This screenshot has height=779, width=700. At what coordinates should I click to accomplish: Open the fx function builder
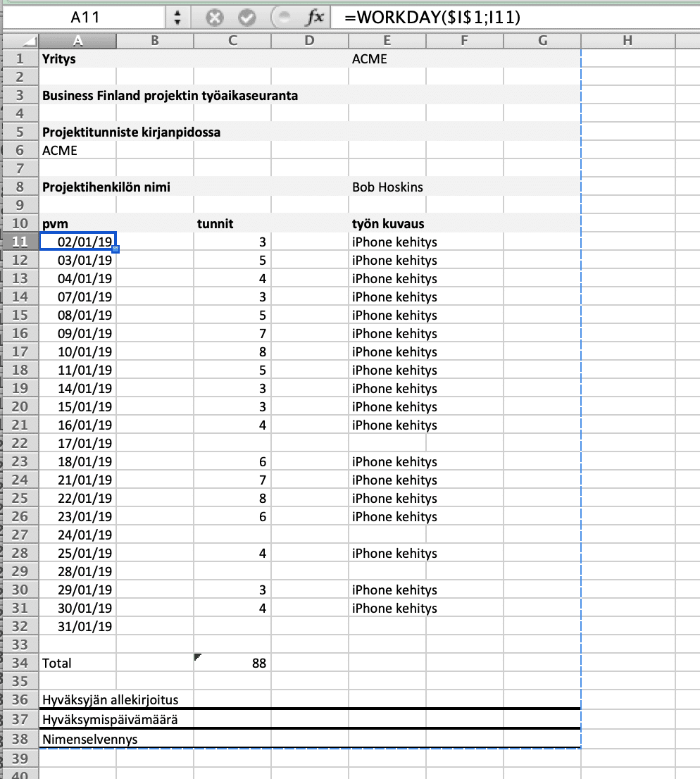click(315, 18)
